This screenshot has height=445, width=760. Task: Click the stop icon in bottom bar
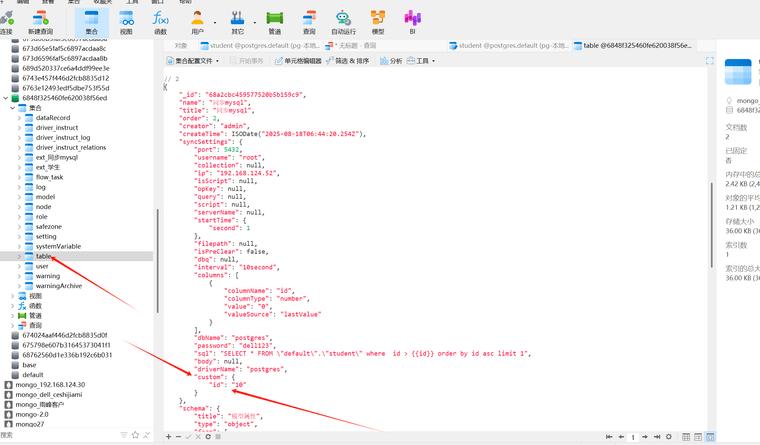(x=218, y=437)
